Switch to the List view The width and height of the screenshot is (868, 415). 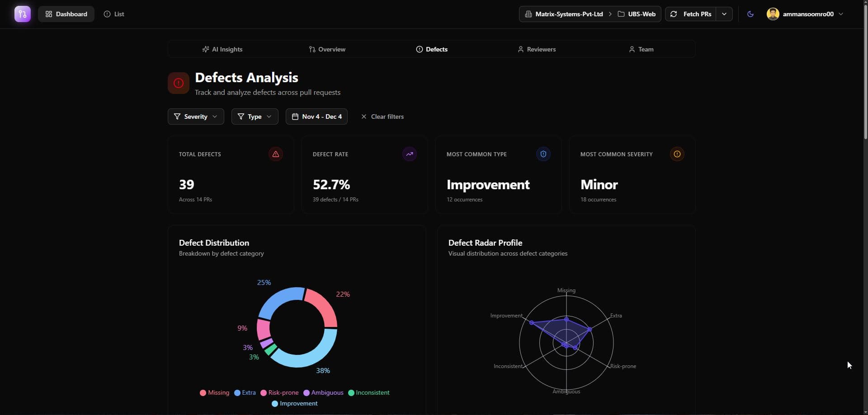pyautogui.click(x=114, y=14)
